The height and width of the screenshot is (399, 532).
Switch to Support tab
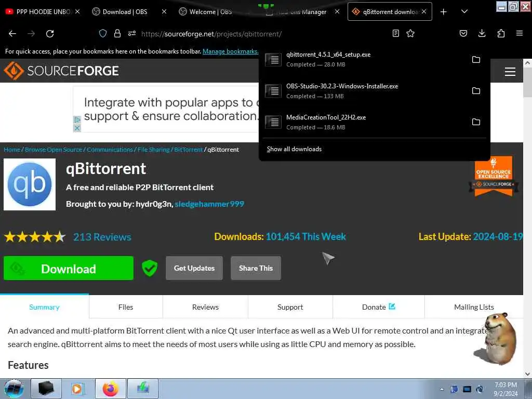290,307
